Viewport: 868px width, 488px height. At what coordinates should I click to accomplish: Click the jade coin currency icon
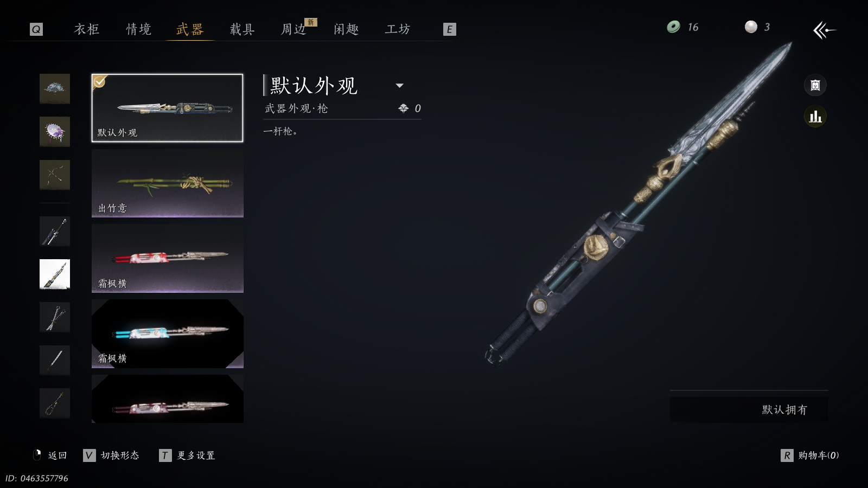pos(673,27)
